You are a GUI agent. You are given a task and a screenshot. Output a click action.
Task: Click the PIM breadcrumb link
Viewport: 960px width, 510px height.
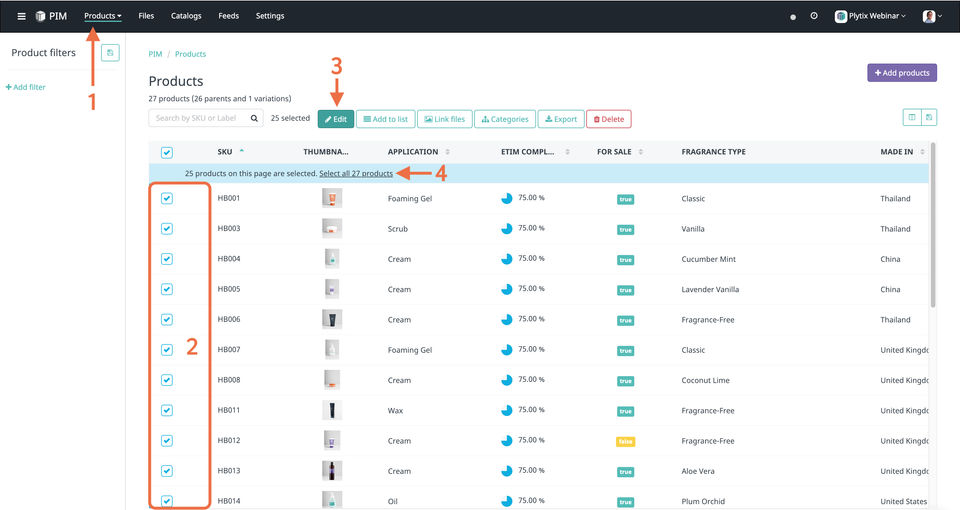click(156, 54)
